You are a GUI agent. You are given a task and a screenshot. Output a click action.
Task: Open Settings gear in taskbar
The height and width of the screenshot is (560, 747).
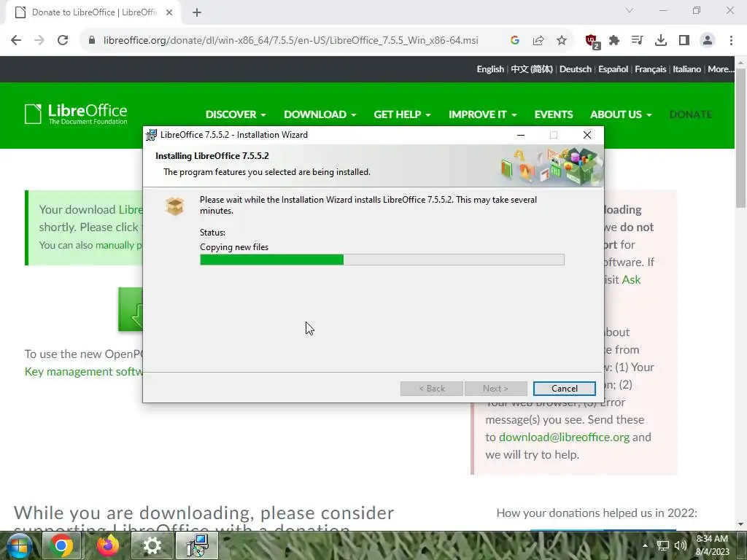(152, 545)
